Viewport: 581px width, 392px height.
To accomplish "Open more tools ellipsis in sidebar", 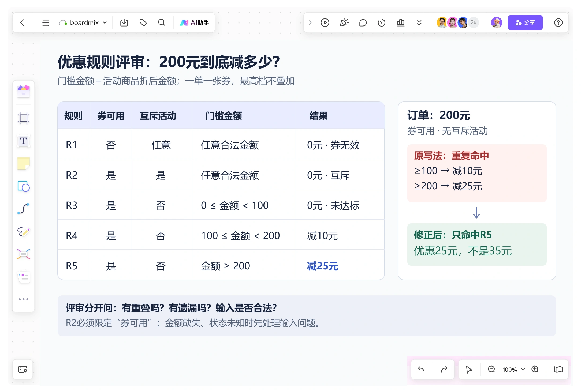I will coord(24,299).
